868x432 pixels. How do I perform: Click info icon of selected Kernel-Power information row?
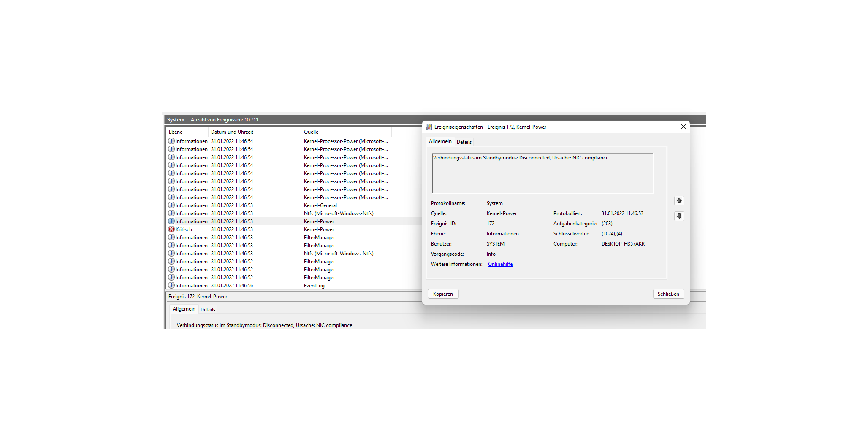(x=171, y=221)
